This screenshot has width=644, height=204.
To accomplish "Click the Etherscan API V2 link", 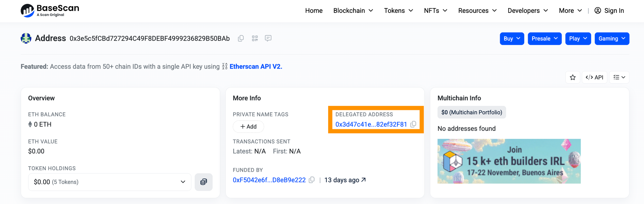I will [256, 67].
